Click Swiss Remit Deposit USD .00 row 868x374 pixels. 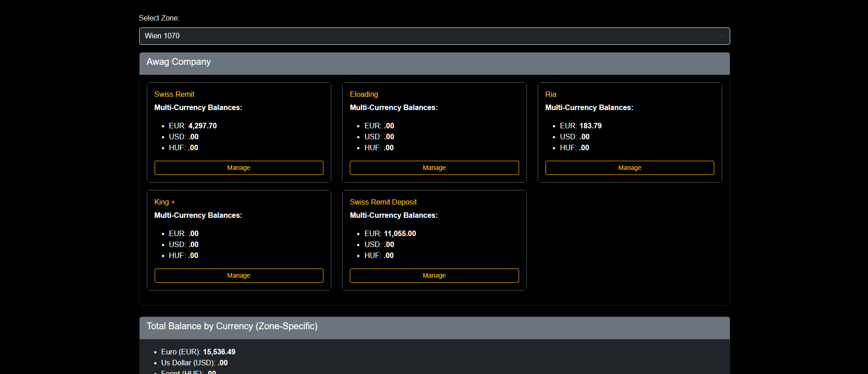(379, 244)
